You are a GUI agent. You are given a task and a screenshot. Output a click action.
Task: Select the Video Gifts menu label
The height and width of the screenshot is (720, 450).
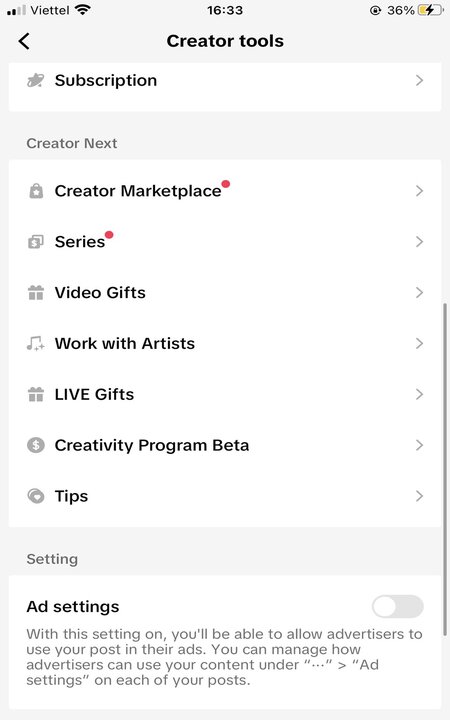click(100, 292)
